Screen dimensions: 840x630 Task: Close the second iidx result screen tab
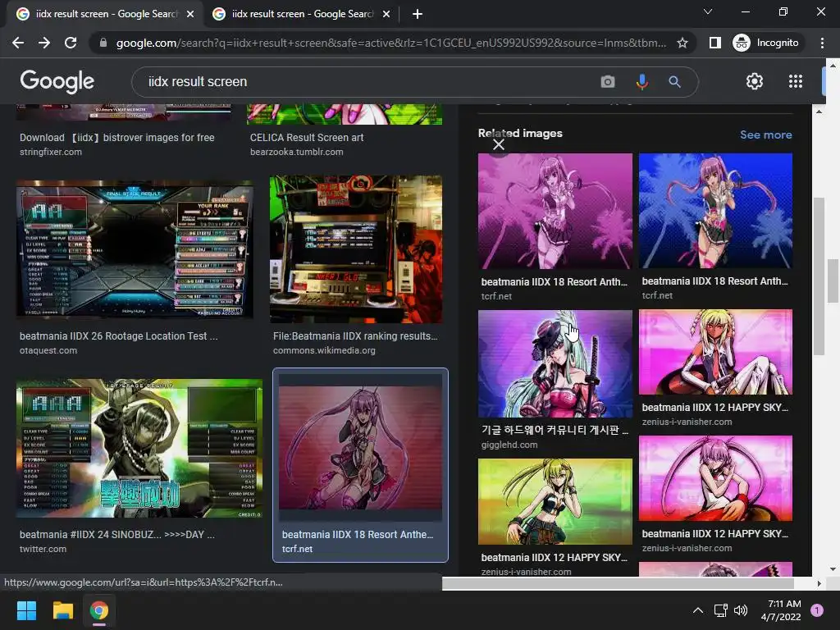coord(386,14)
